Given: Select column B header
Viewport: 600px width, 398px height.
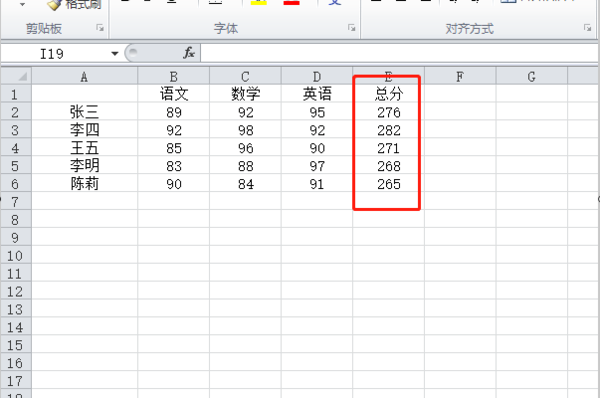Looking at the screenshot, I should pos(173,77).
